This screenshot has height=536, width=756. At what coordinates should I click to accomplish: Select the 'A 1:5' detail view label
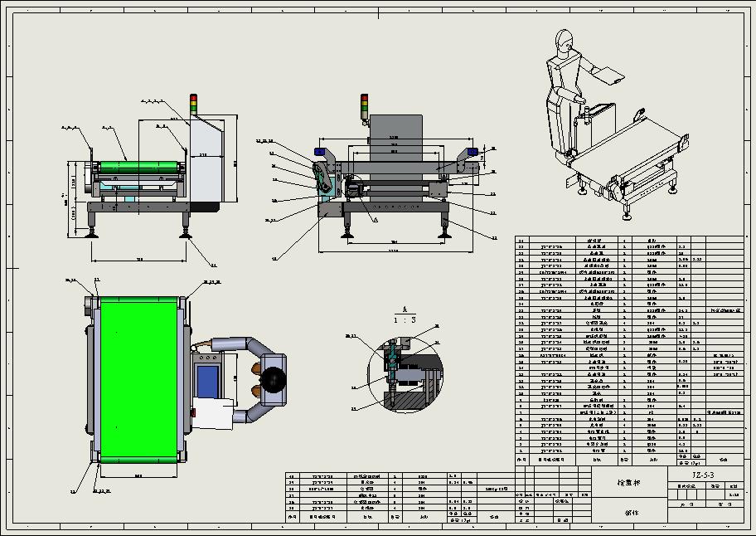[405, 315]
